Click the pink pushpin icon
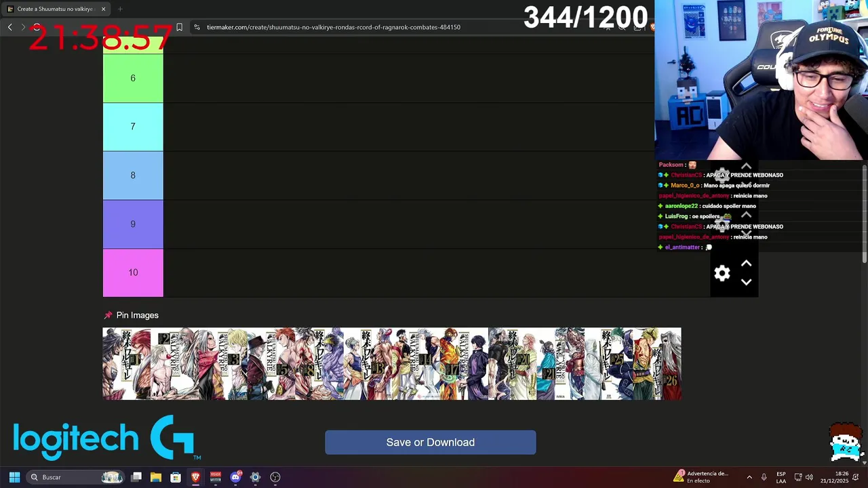Viewport: 868px width, 488px height. point(108,315)
